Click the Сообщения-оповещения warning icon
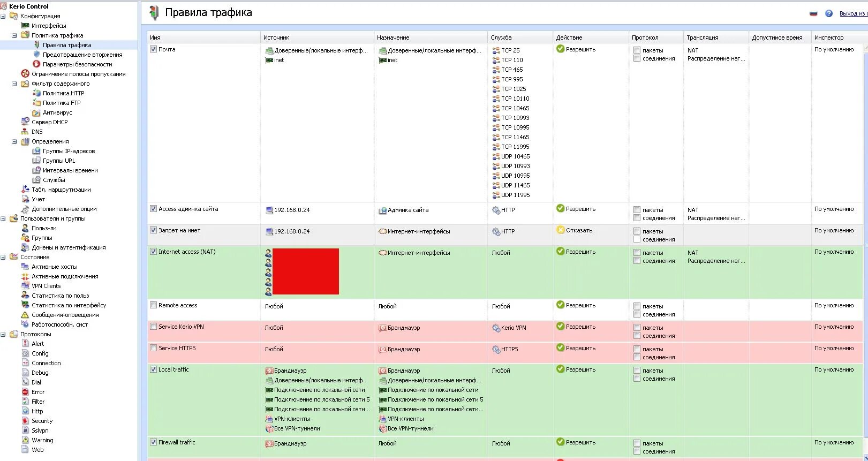 click(25, 315)
